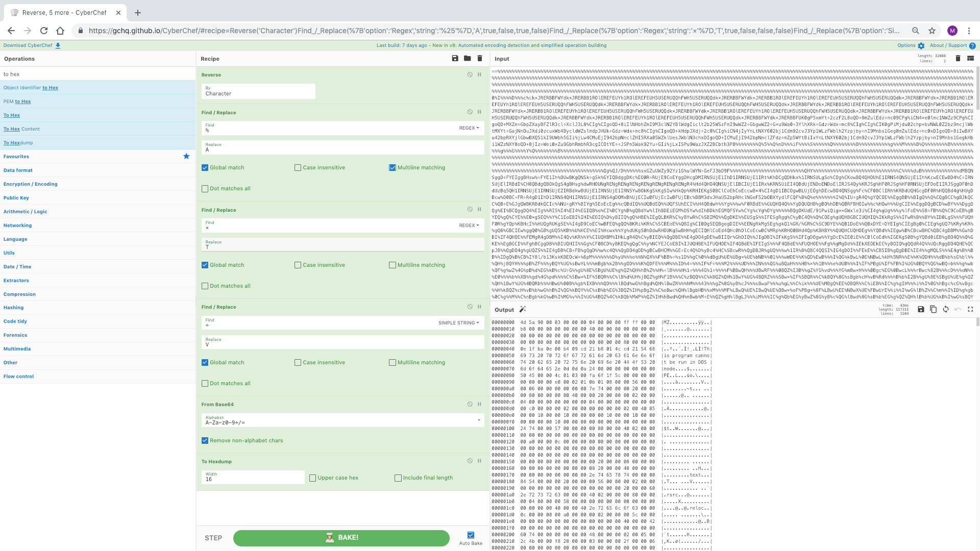Toggle Remove non-alphabet chars checkbox
The height and width of the screenshot is (551, 980).
[x=205, y=440]
